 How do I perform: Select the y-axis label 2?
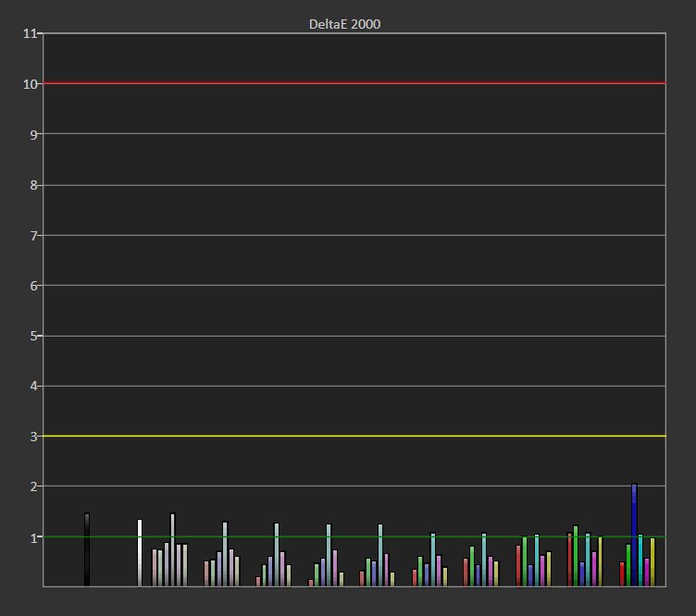click(33, 487)
